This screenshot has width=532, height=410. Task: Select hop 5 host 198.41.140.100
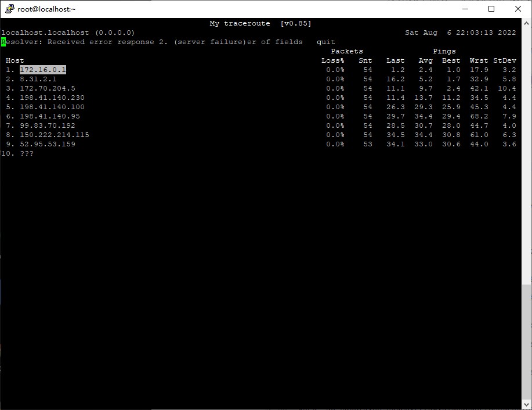click(52, 107)
